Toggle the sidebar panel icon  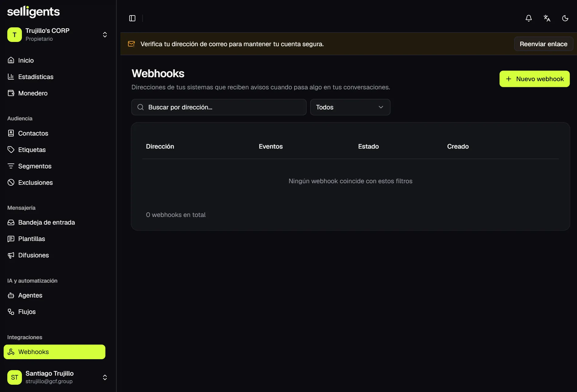click(x=132, y=18)
